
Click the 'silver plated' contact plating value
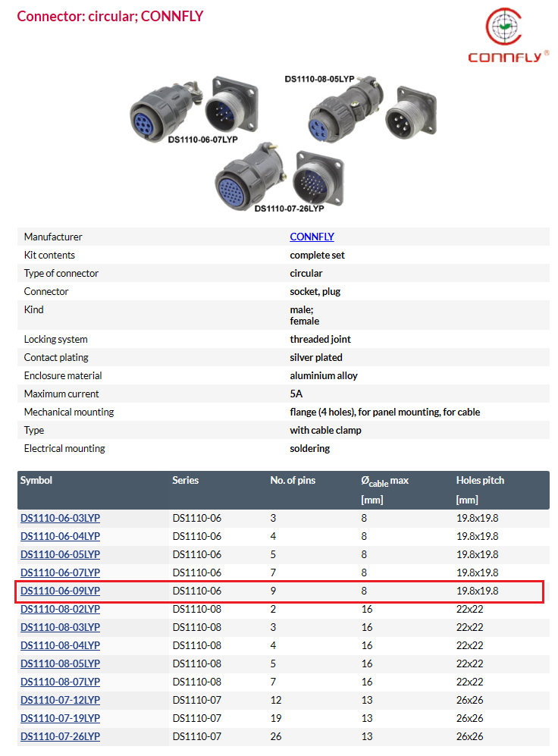[316, 358]
